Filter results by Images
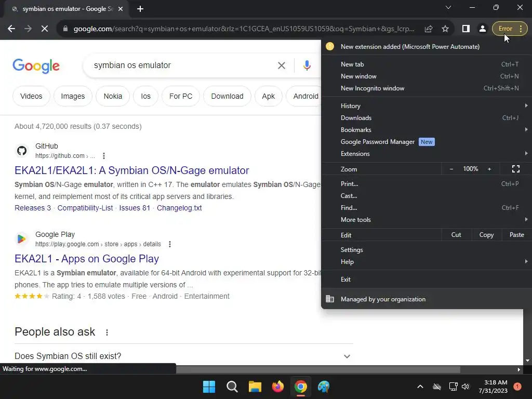The height and width of the screenshot is (399, 532). tap(73, 96)
